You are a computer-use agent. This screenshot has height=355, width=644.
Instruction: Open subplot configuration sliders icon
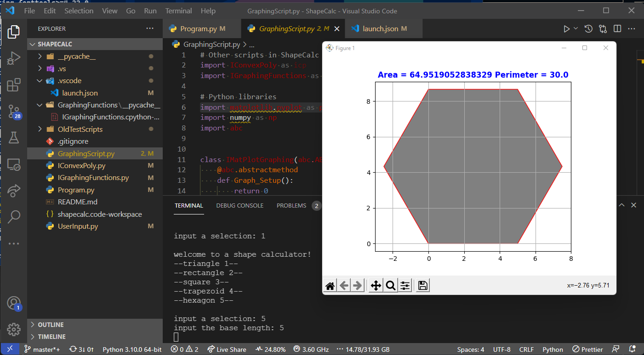[x=405, y=285]
